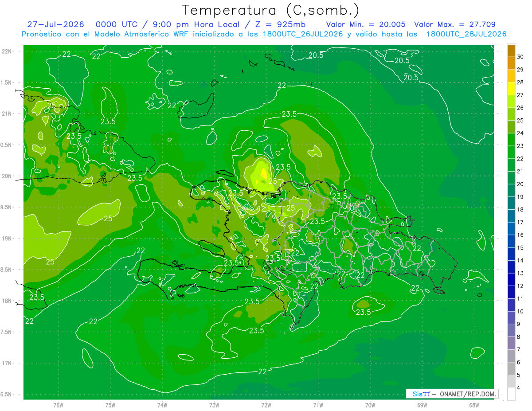Click the "73W" longitude axis label
The height and width of the screenshot is (411, 532).
(x=214, y=405)
